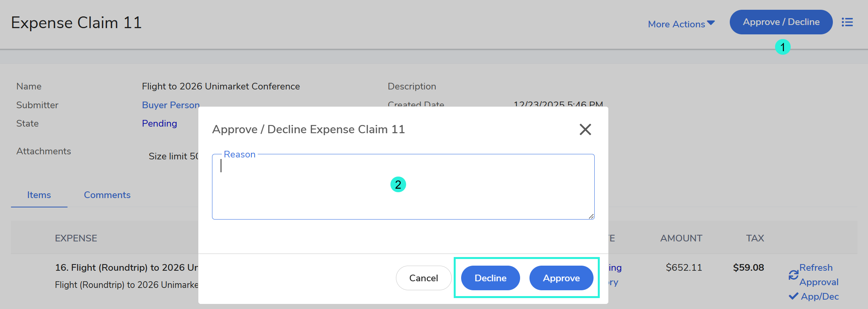
Task: Switch to the Items tab
Action: 39,195
